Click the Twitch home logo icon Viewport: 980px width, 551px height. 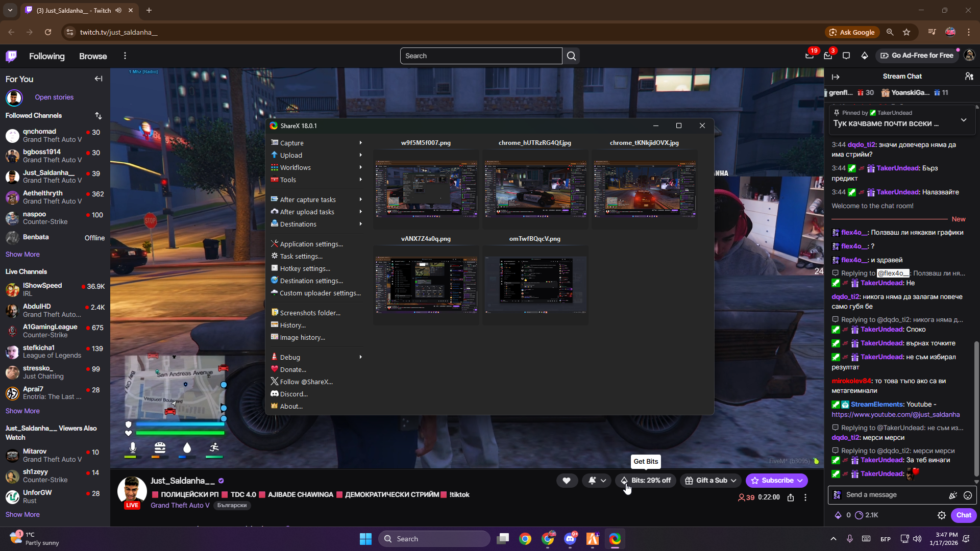coord(11,56)
